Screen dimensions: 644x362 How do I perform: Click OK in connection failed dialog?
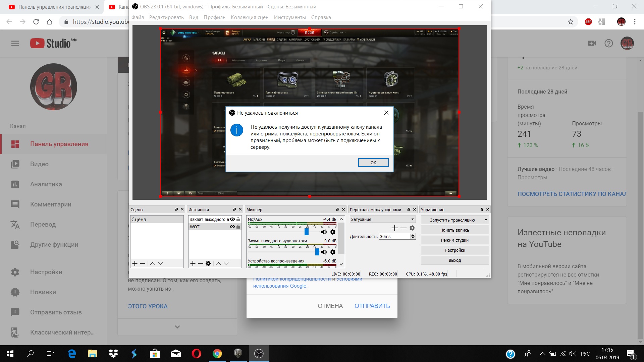(373, 163)
